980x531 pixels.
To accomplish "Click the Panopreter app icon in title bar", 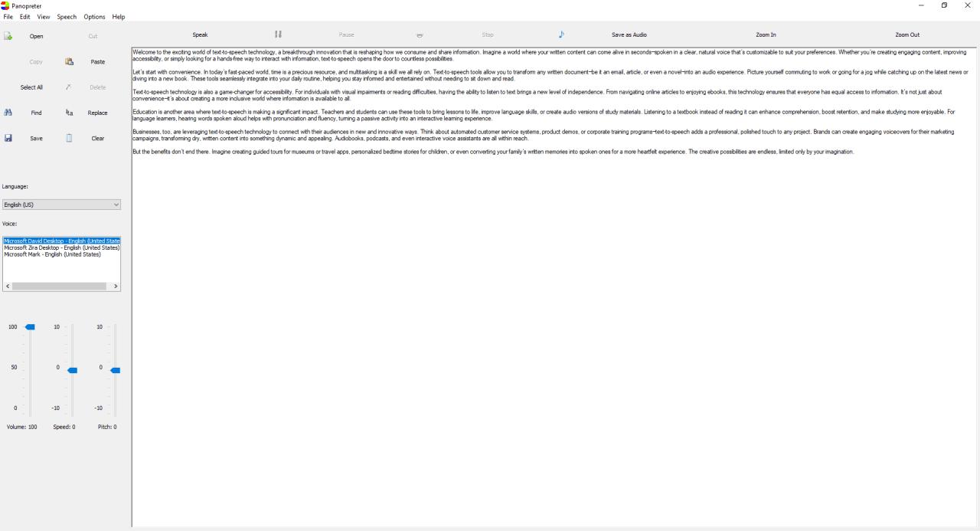I will (x=5, y=5).
